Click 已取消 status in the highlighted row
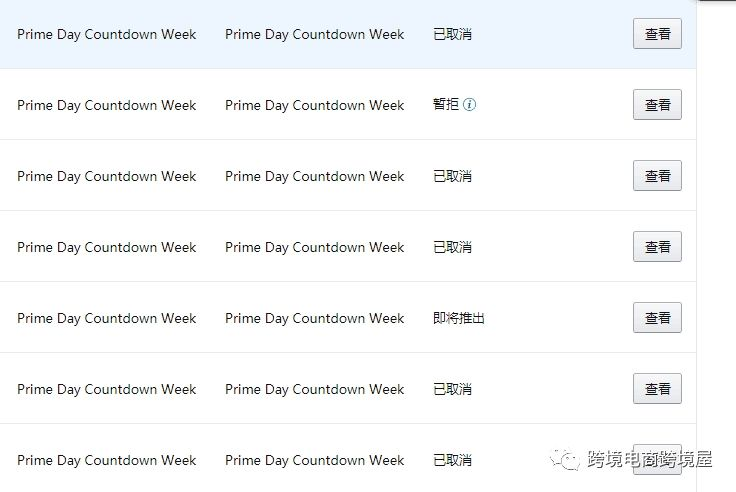 [452, 34]
